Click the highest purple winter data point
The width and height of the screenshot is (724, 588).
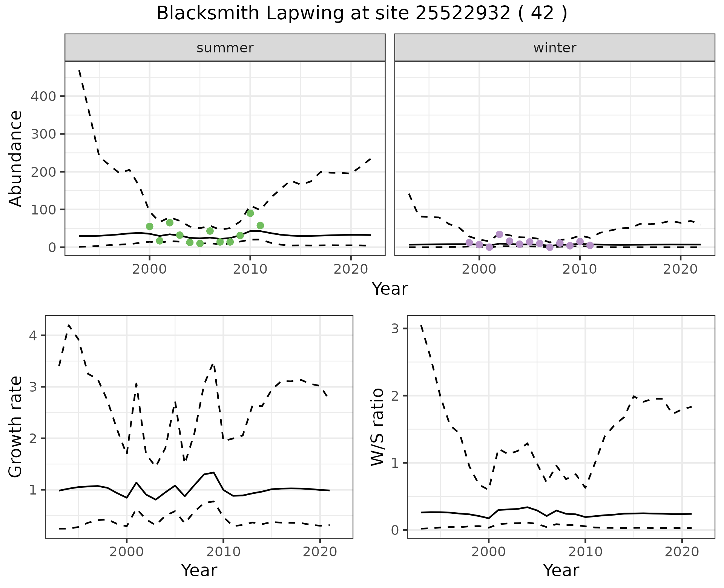pyautogui.click(x=499, y=234)
